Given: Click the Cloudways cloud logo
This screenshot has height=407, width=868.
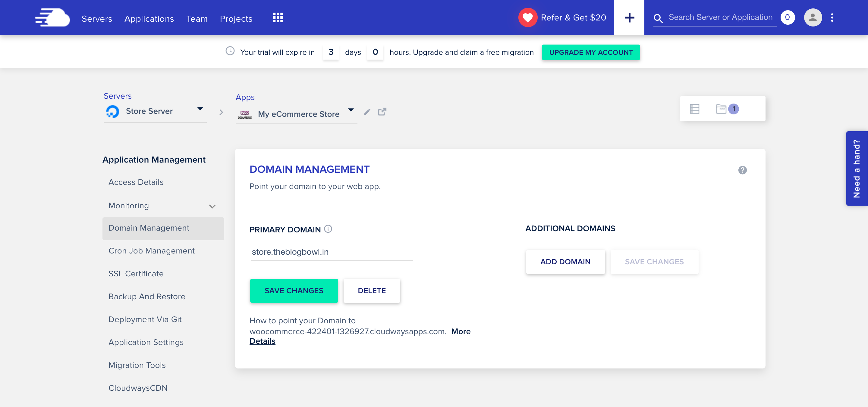Looking at the screenshot, I should (x=52, y=17).
